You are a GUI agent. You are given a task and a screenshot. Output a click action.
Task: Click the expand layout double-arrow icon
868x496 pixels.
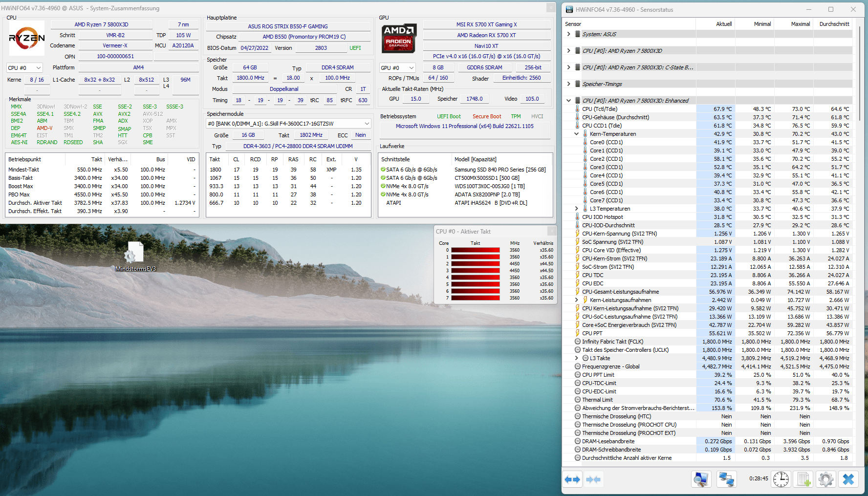[x=572, y=479]
